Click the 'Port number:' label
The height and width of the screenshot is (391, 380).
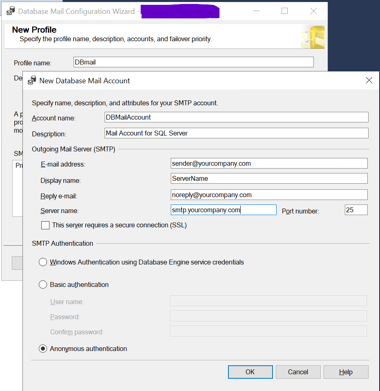[x=300, y=211]
